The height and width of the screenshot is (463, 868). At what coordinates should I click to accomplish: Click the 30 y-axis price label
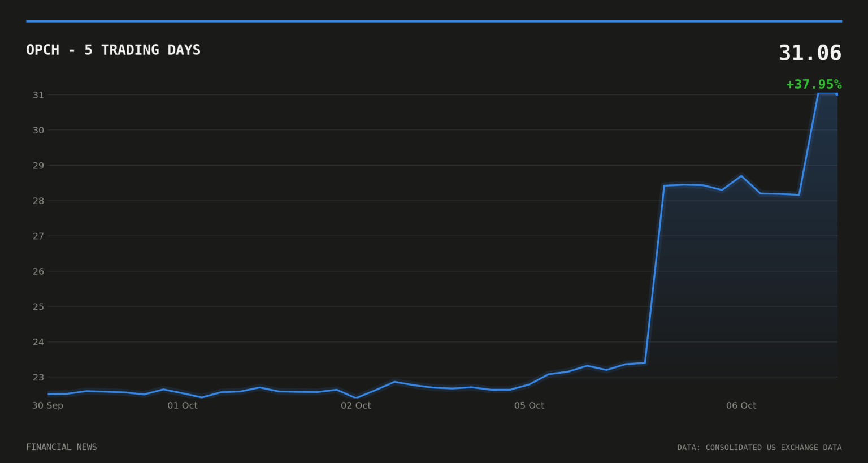(38, 130)
